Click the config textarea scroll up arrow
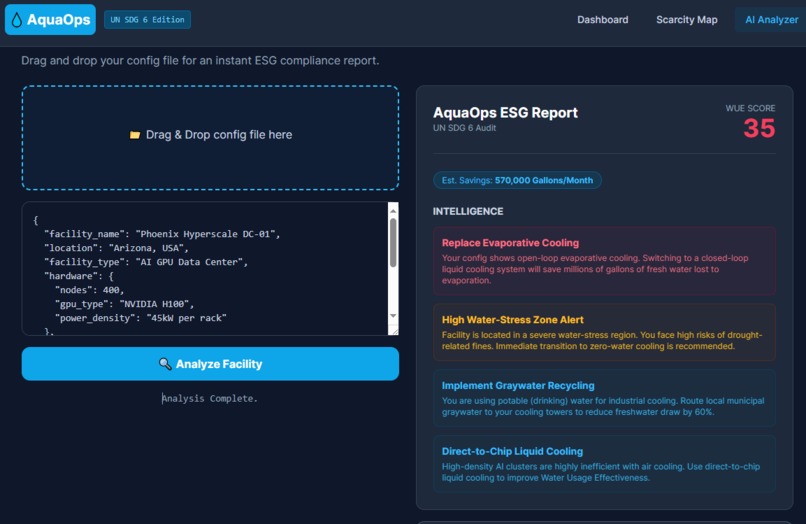 tap(393, 210)
